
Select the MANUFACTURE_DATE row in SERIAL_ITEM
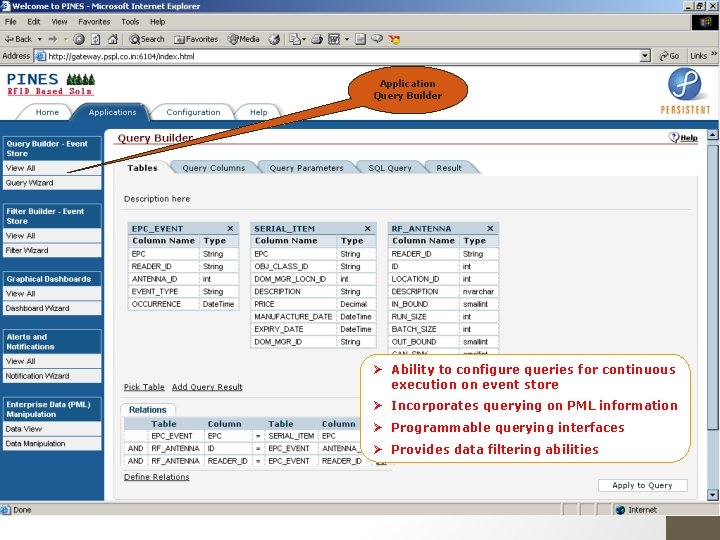[313, 317]
